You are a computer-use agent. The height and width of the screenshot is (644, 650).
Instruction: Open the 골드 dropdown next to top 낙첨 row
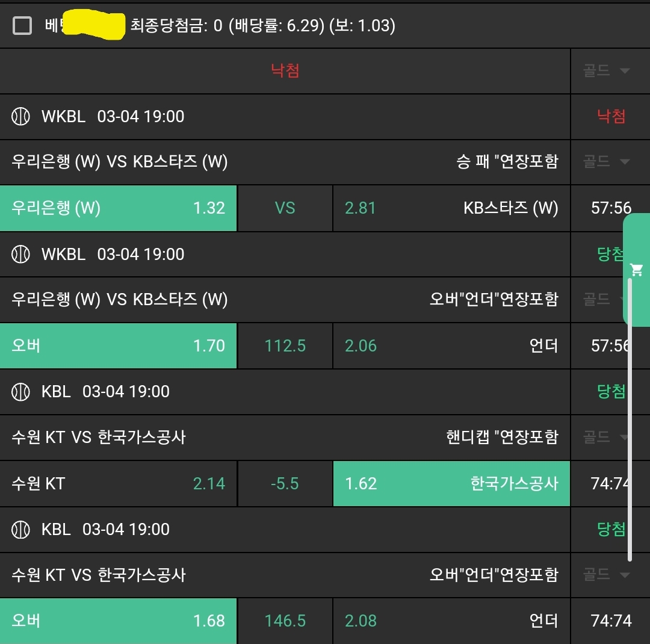(606, 71)
